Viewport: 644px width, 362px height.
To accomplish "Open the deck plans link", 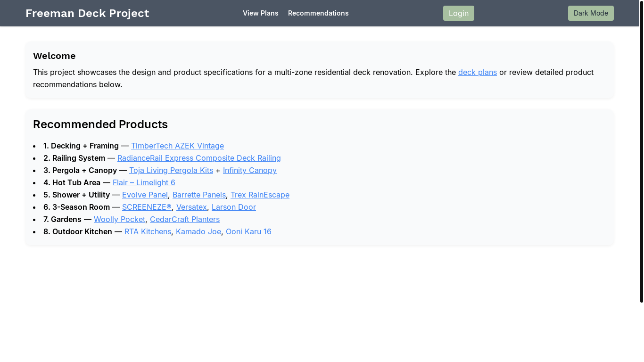I will pos(478,72).
